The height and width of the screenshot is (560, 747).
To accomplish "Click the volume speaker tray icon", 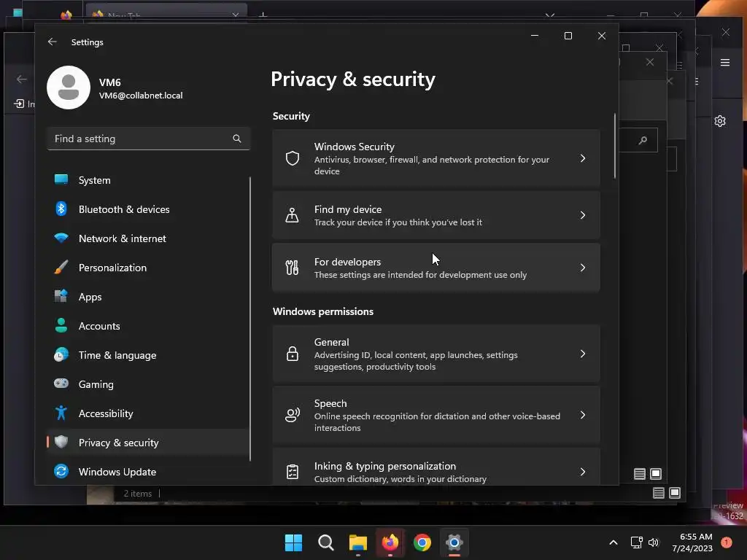I will click(x=654, y=542).
